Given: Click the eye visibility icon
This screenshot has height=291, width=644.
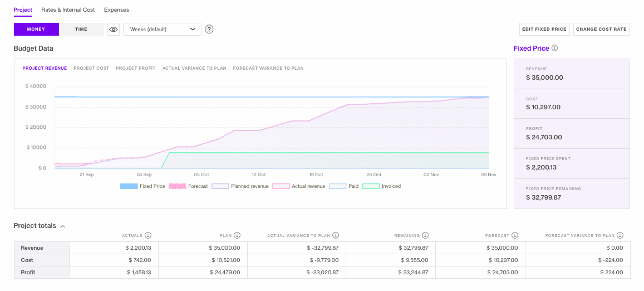Looking at the screenshot, I should (114, 29).
